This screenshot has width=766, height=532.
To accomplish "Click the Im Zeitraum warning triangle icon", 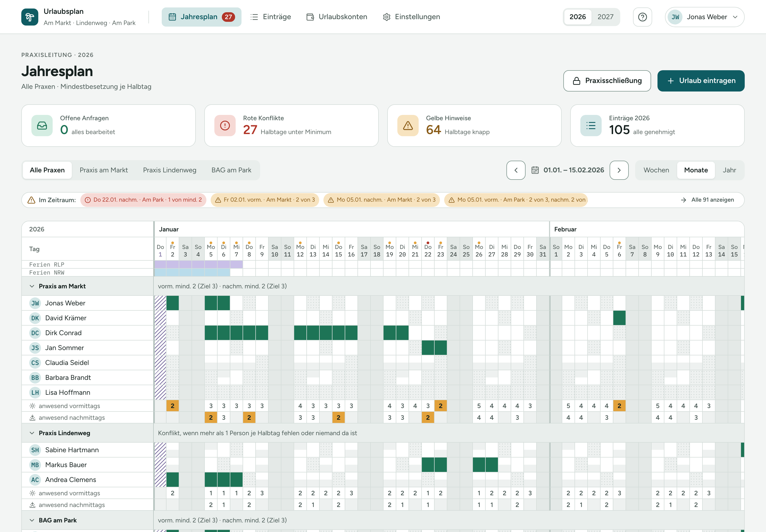I will click(31, 200).
